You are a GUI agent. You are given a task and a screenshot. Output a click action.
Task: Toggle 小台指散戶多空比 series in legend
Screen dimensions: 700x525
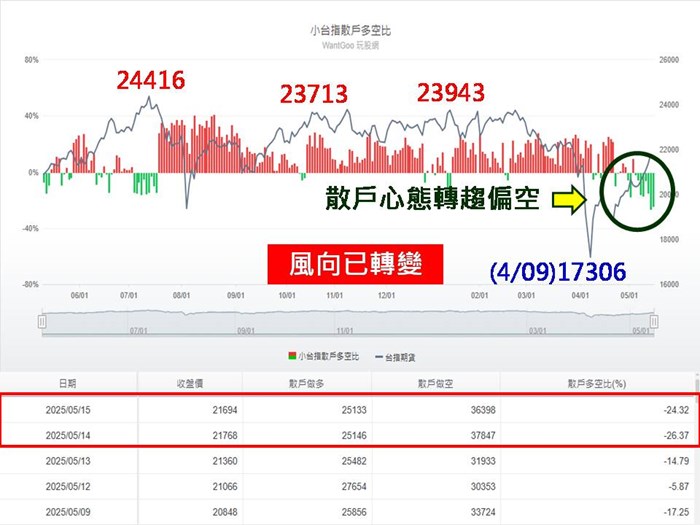point(320,355)
